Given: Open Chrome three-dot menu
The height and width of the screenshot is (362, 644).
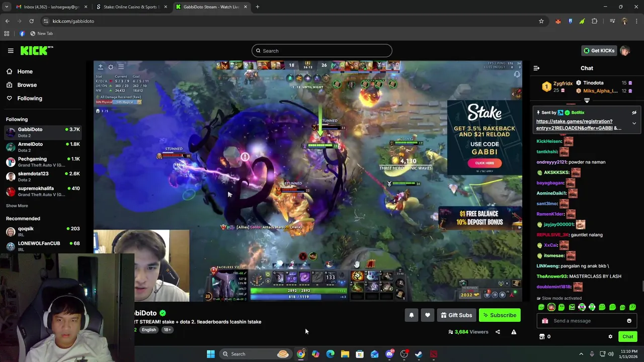Looking at the screenshot, I should click(636, 21).
